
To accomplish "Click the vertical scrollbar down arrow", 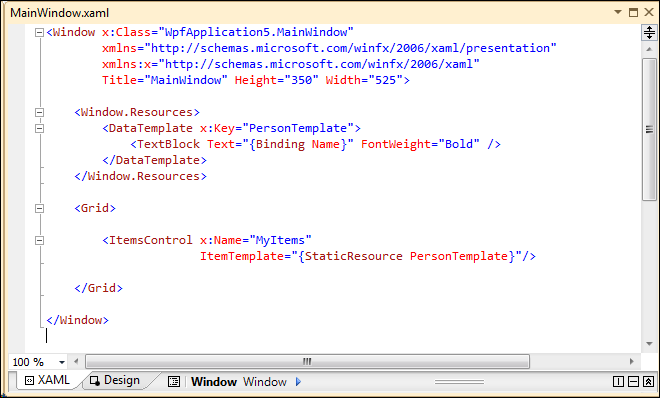I will pyautogui.click(x=649, y=344).
